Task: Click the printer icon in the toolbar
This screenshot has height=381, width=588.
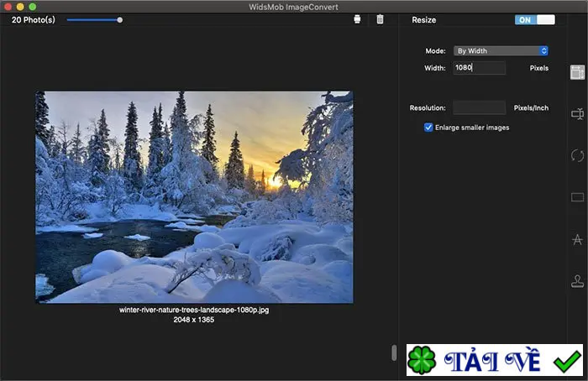Action: click(x=358, y=19)
